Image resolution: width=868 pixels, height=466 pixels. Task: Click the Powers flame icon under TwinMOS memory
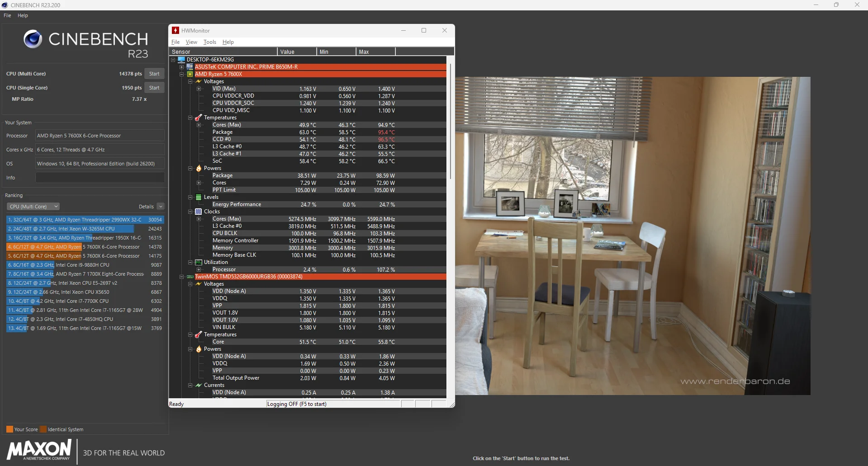[198, 349]
